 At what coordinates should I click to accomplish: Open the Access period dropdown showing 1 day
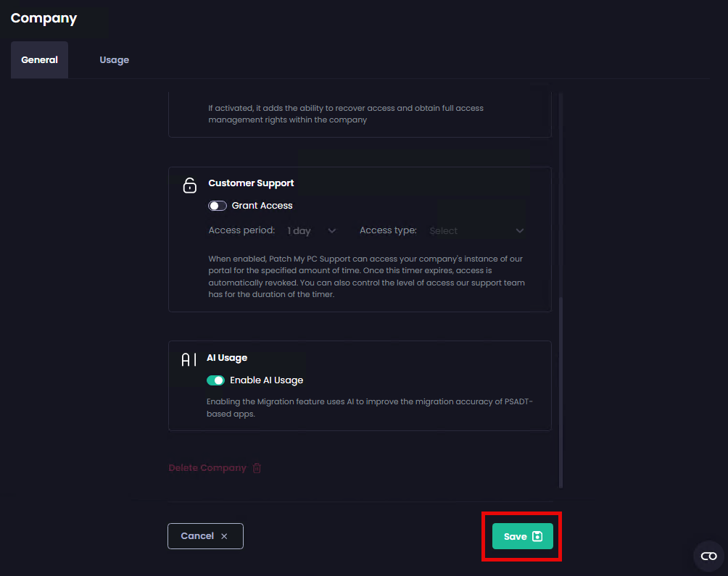pos(311,230)
